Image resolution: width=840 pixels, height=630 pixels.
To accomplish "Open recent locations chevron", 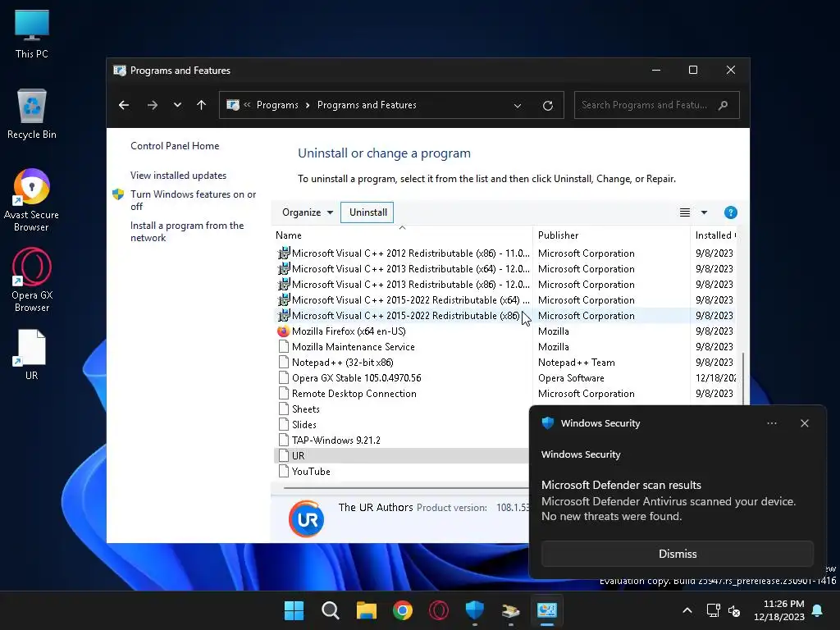I will [x=177, y=105].
